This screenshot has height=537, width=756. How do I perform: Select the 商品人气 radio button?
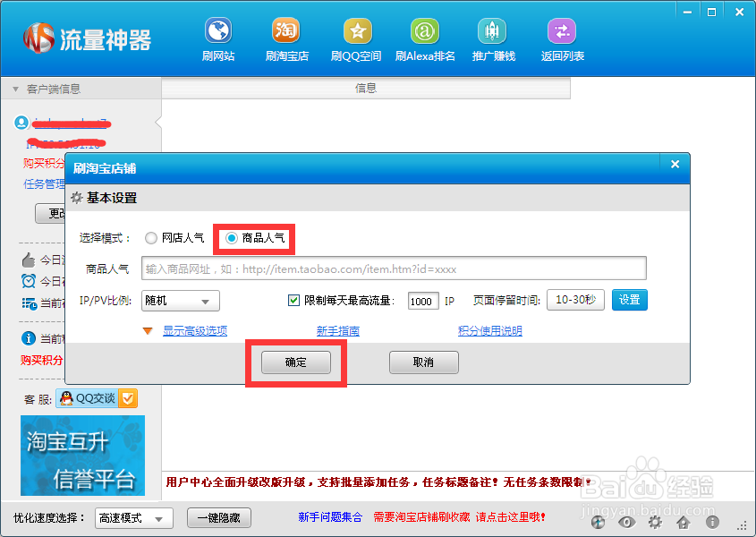click(232, 238)
